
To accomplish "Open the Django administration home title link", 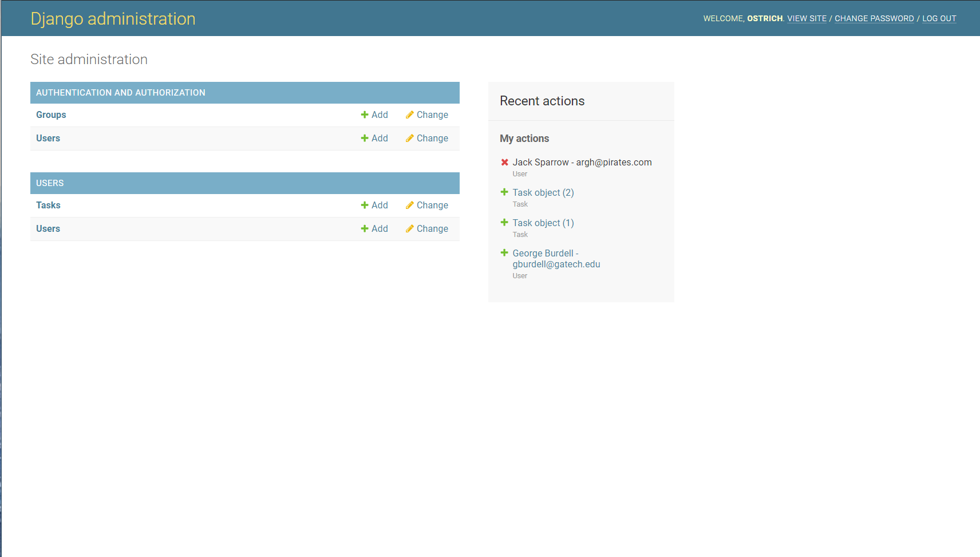I will click(x=113, y=19).
